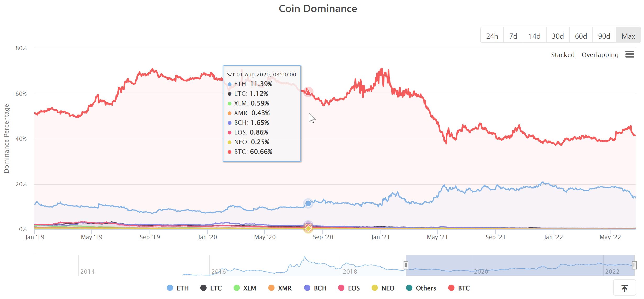Click the XLM legend marker

(x=236, y=288)
